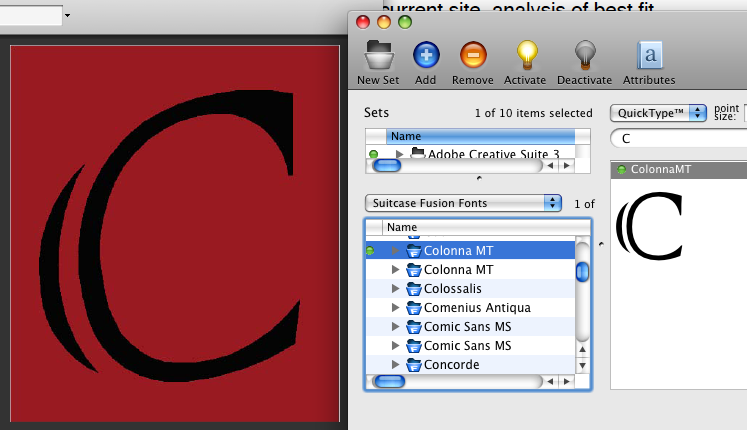Open the Attributes toolbar icon
The image size is (747, 430).
coord(650,55)
